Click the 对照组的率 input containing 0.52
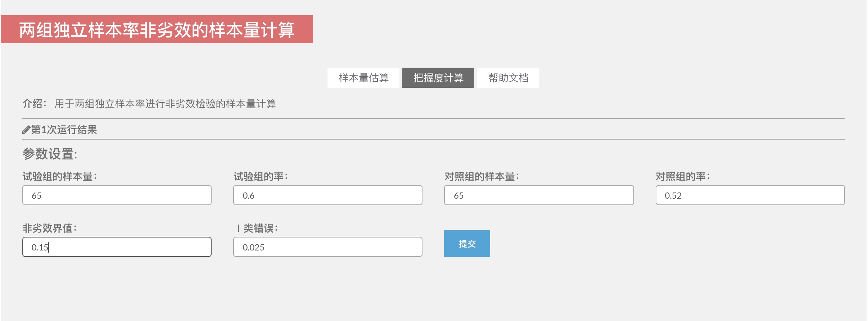 [750, 195]
